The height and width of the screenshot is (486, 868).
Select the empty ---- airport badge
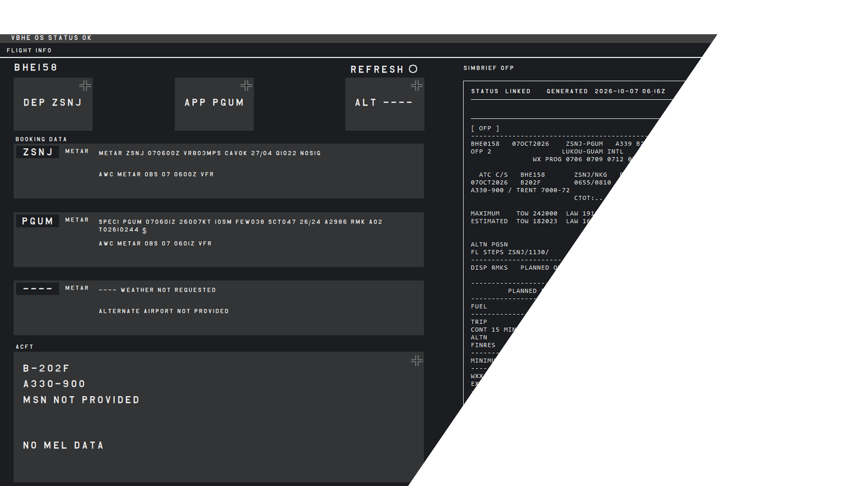[x=38, y=289]
